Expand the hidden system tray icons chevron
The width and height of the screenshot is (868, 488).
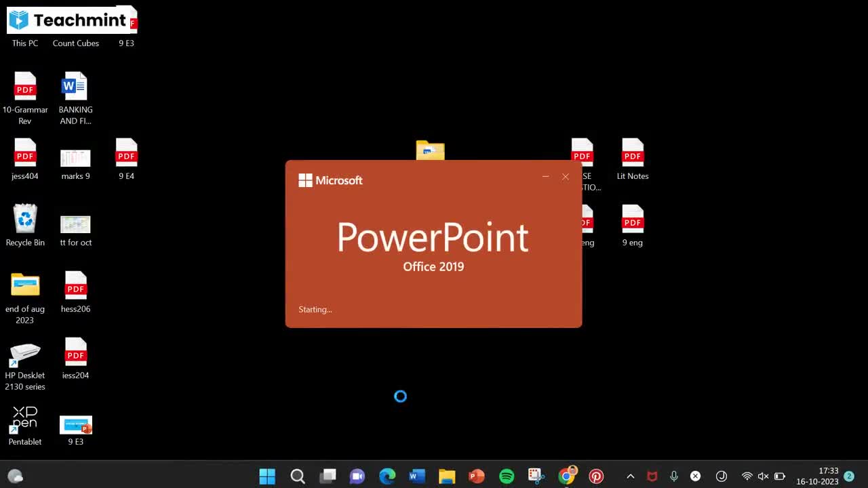point(630,476)
